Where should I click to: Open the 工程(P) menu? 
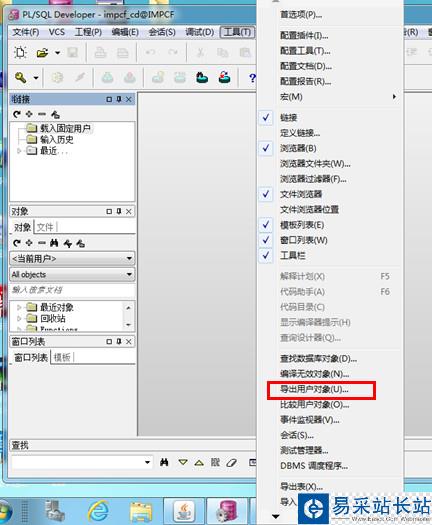[x=88, y=32]
